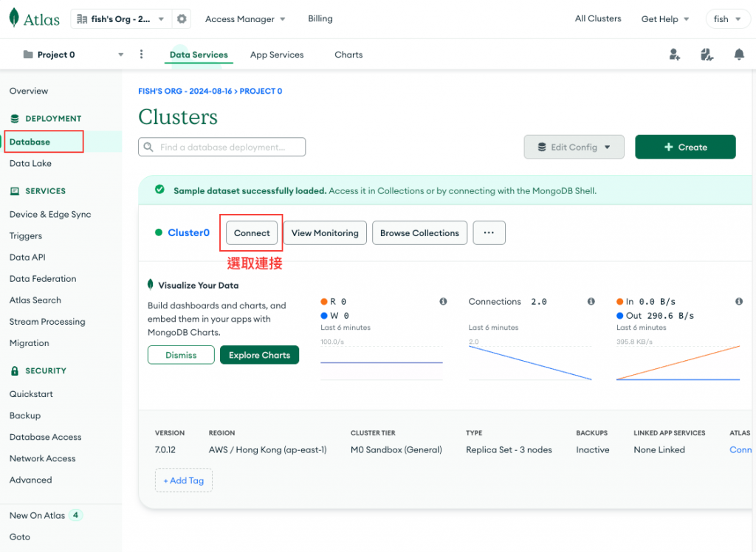The image size is (756, 552).
Task: Click PROJECT 0 breadcrumb link
Action: tap(261, 91)
